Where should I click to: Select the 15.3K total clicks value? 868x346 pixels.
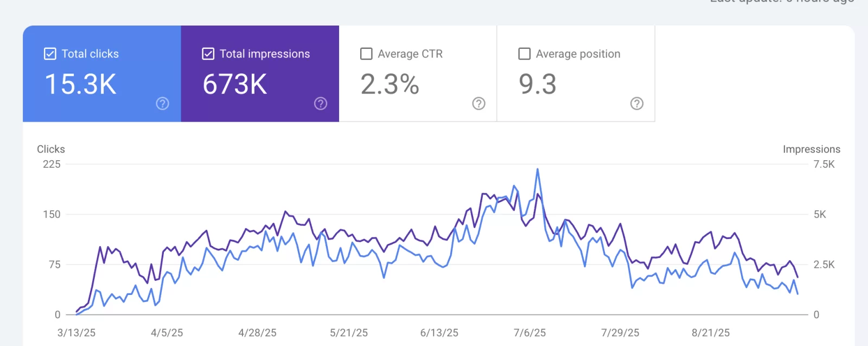tap(80, 84)
